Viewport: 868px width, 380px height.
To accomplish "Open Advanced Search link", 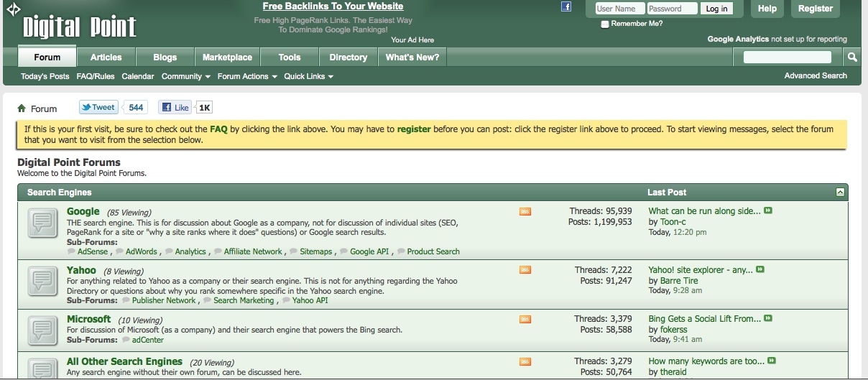I will 816,75.
